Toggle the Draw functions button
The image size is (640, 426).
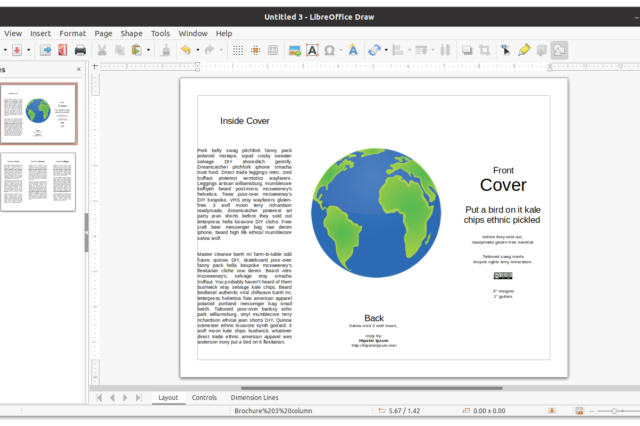click(559, 49)
